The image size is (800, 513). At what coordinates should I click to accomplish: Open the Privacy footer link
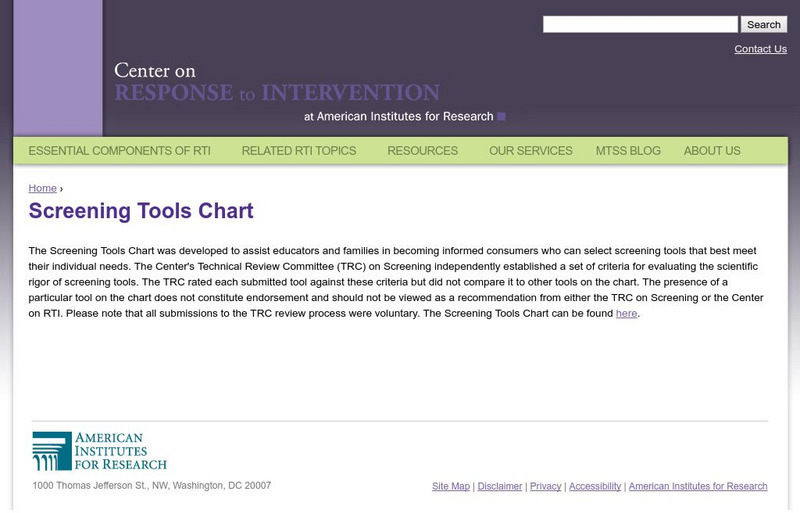pos(545,486)
